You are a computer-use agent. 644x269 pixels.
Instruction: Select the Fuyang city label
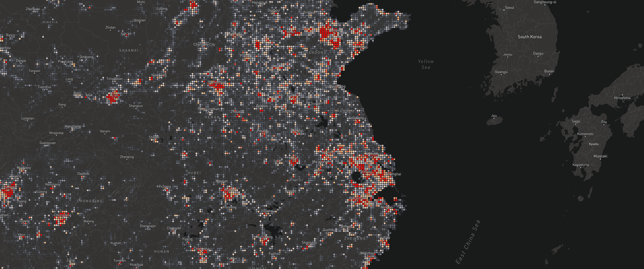(263, 131)
